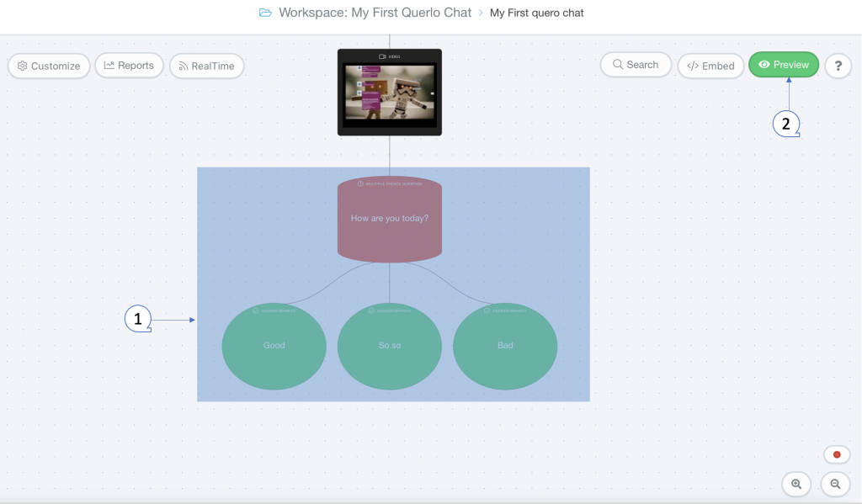Click the My First quero chat breadcrumb
Image resolution: width=862 pixels, height=504 pixels.
click(x=536, y=13)
